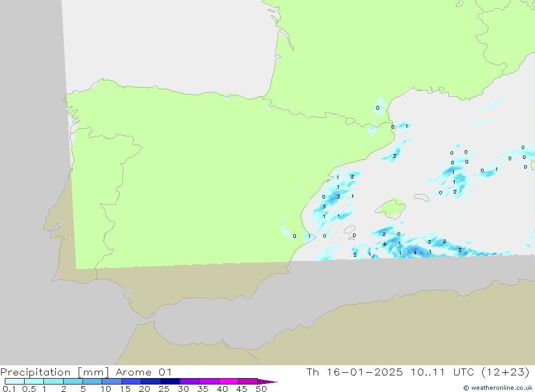
Task: Click the 'Precipitation [mm]' title text
Action: [x=55, y=372]
